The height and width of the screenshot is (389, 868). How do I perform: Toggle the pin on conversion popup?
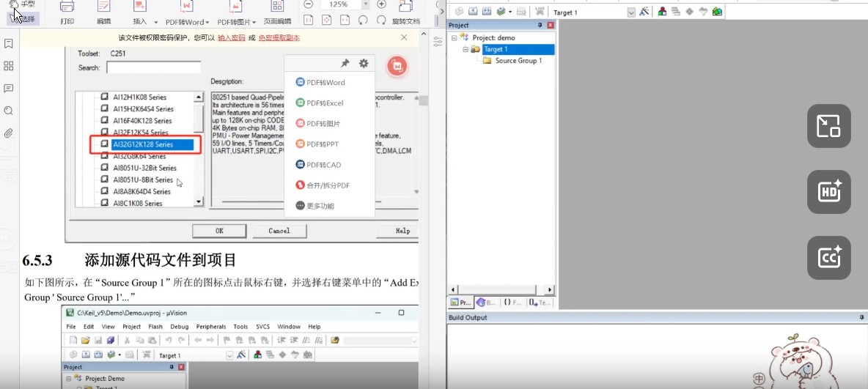click(x=345, y=64)
